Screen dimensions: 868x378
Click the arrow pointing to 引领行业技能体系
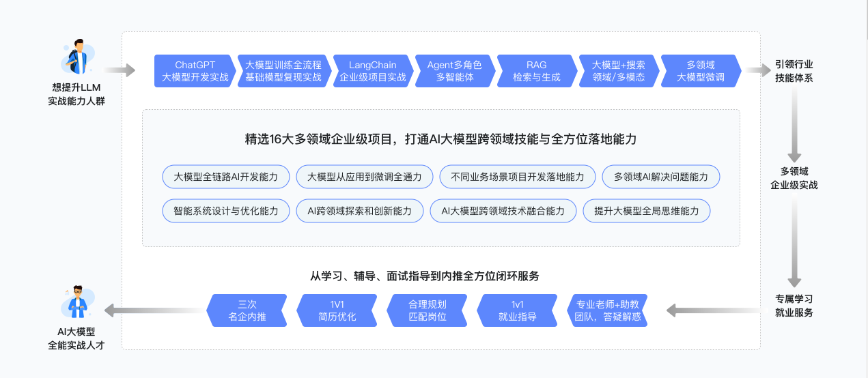click(757, 70)
